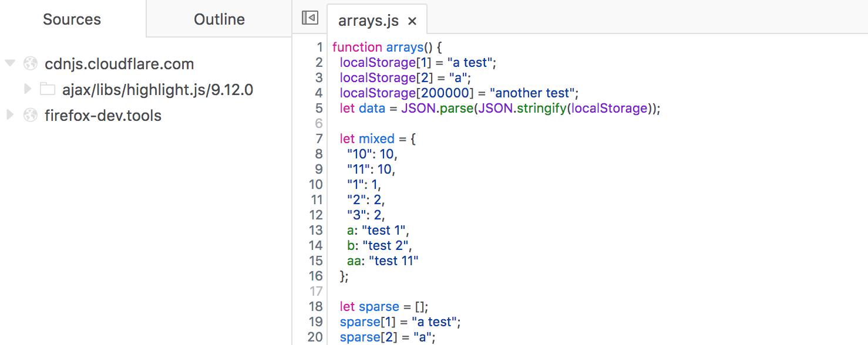868x345 pixels.
Task: Switch to the Sources tab
Action: [x=72, y=19]
